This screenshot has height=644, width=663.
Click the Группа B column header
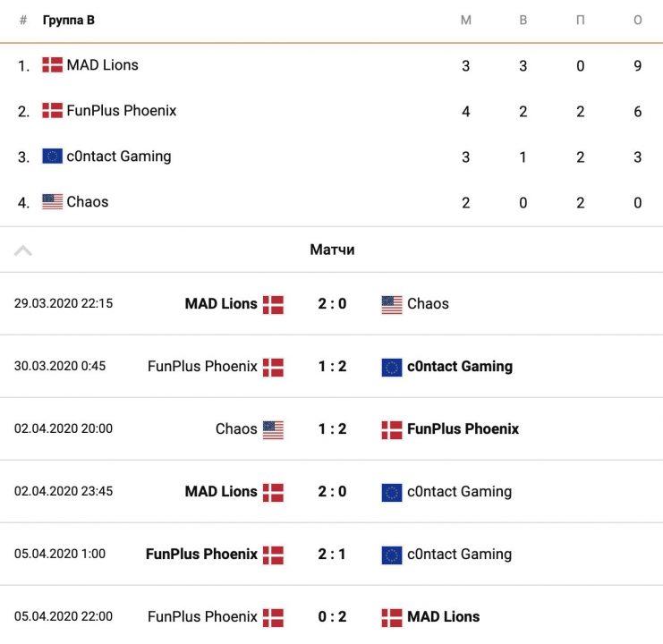(x=69, y=21)
